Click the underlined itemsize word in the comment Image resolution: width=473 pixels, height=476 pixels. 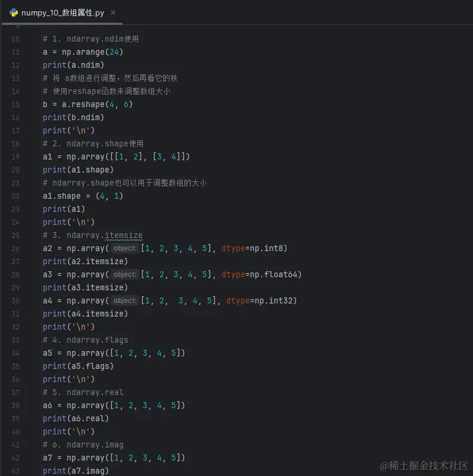coord(123,236)
